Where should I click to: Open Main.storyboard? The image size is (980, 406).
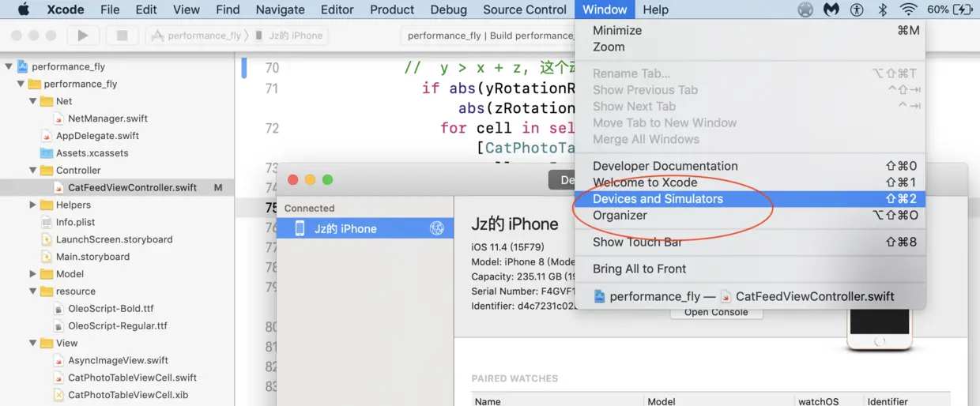(93, 257)
